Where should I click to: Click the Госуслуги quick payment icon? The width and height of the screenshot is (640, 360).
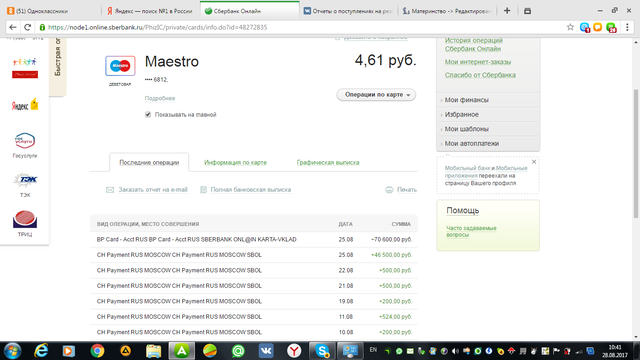24,141
